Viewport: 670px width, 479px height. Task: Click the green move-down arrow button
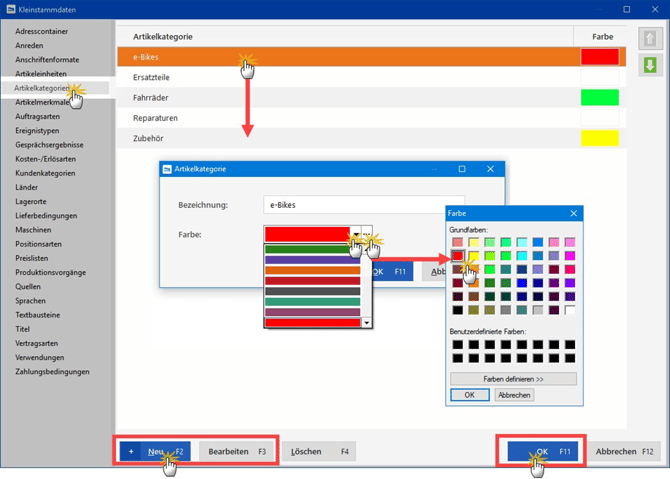pos(650,66)
